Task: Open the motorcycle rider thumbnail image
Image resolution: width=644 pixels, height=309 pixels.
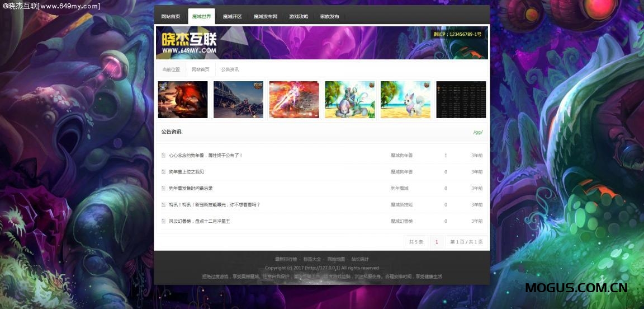Action: [238, 100]
